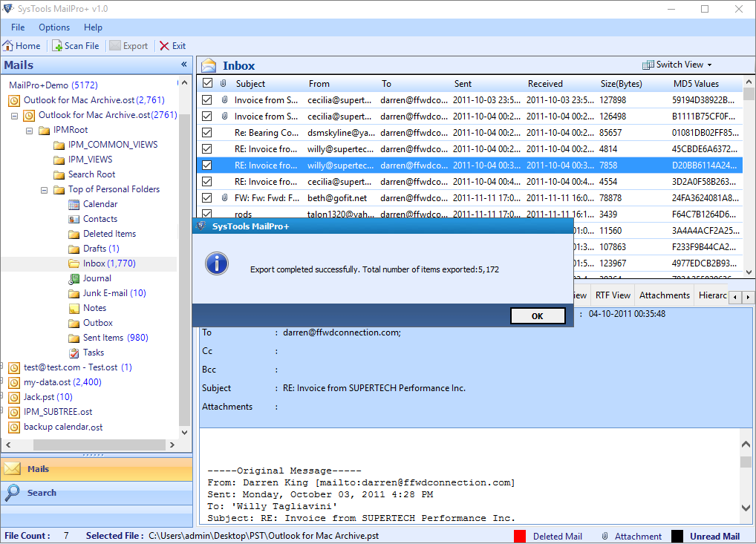Click the Contacts folder icon
This screenshot has width=756, height=544.
coord(74,219)
